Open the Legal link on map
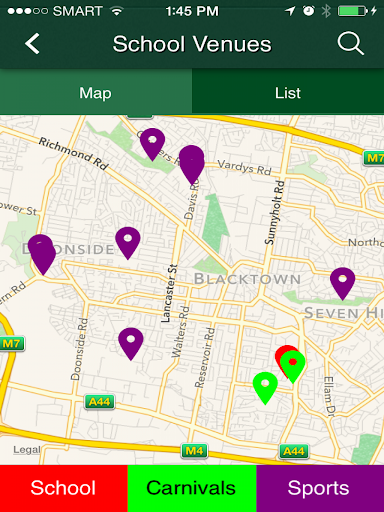The width and height of the screenshot is (384, 512). [x=26, y=450]
